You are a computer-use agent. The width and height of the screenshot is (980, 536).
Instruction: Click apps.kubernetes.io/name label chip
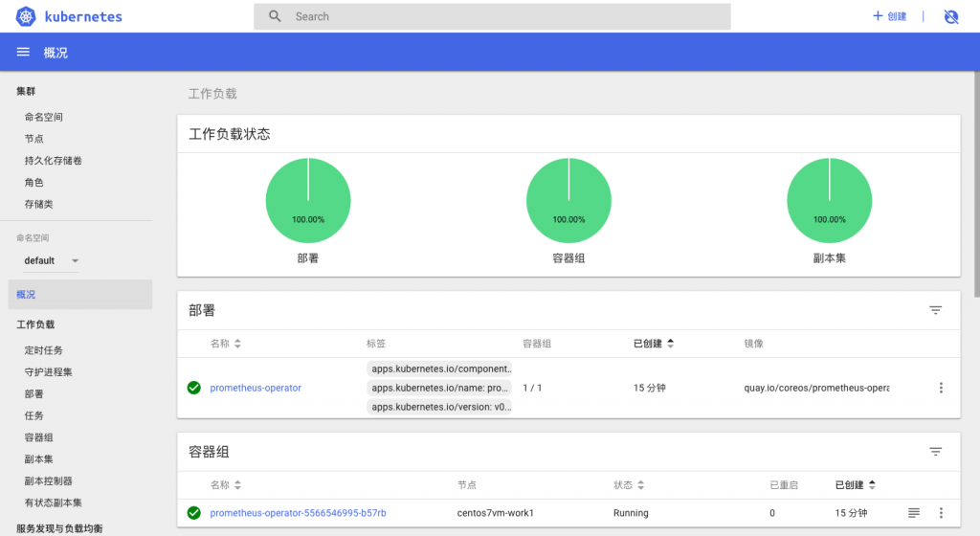point(439,388)
